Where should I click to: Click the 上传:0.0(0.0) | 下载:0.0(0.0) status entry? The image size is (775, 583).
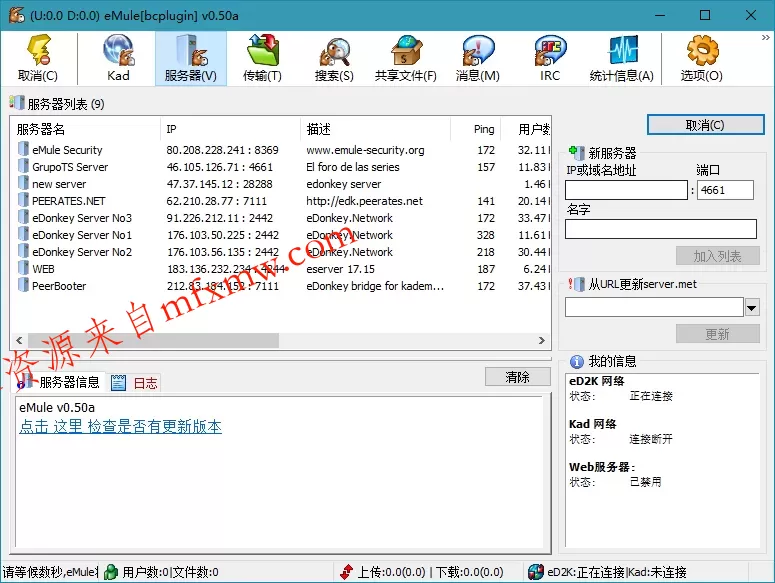(x=430, y=572)
